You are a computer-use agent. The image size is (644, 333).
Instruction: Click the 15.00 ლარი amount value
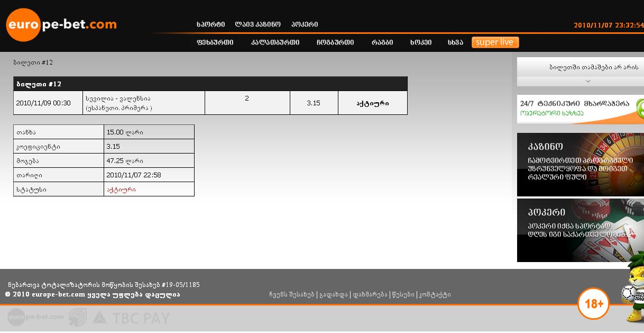pos(125,132)
